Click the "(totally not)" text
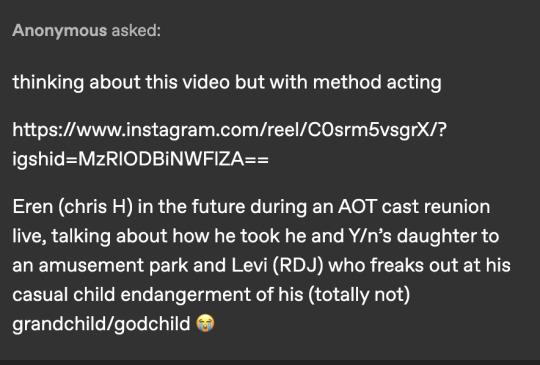Screen dimensions: 540x365 (x=359, y=295)
